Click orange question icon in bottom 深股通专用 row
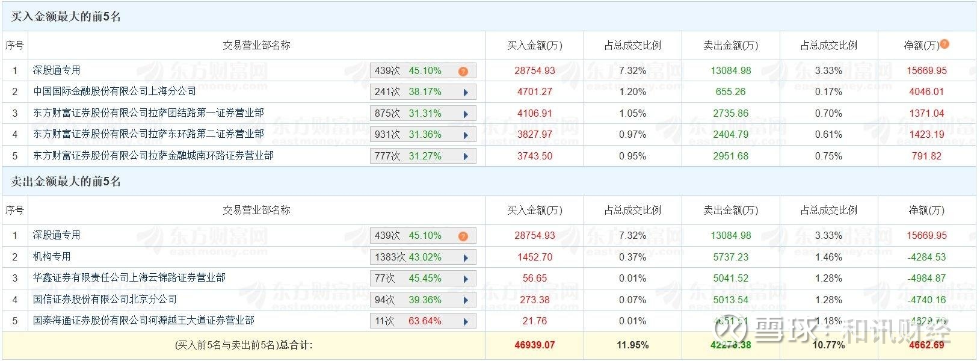The height and width of the screenshot is (361, 980). point(463,236)
